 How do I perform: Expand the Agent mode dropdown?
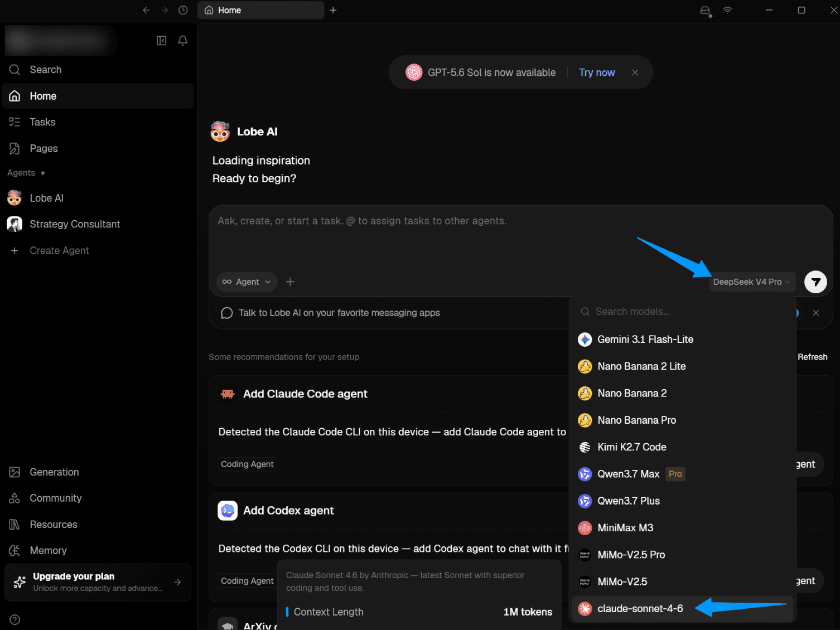[x=247, y=282]
